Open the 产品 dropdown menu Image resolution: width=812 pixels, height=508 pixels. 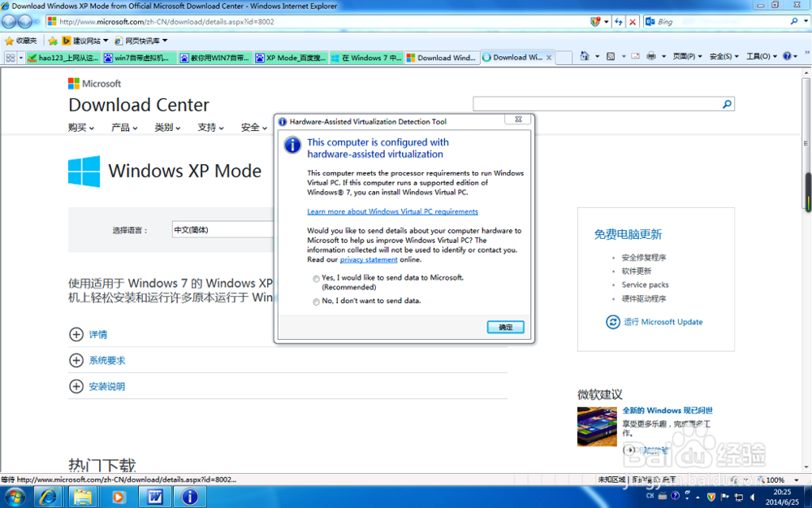(124, 127)
